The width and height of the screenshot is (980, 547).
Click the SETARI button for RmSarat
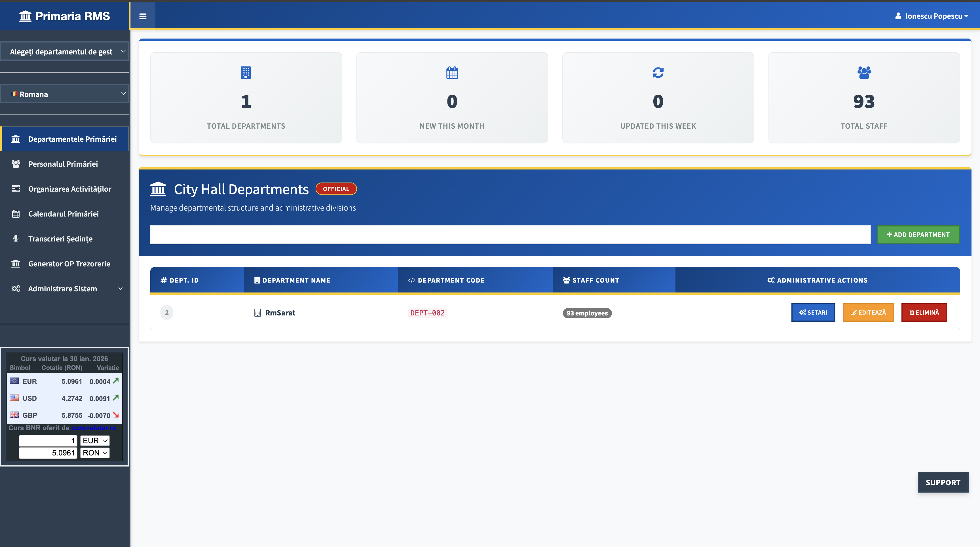[x=813, y=312]
